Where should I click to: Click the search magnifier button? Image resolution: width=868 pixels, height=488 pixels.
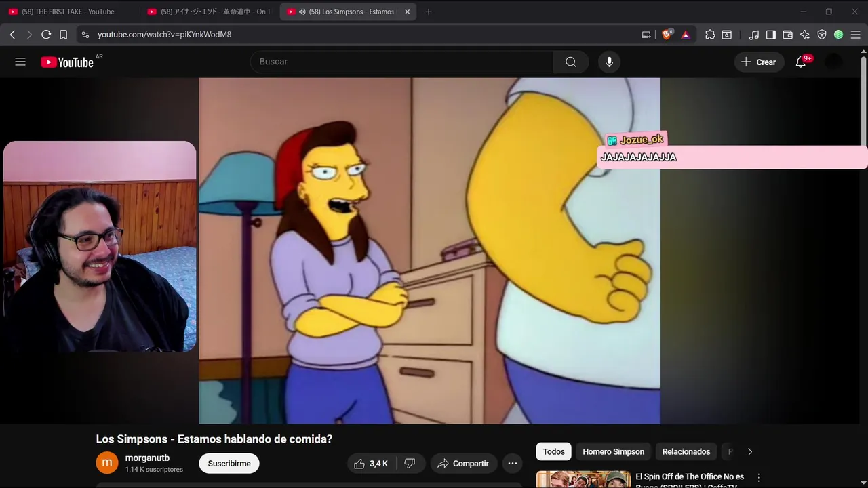coord(570,62)
